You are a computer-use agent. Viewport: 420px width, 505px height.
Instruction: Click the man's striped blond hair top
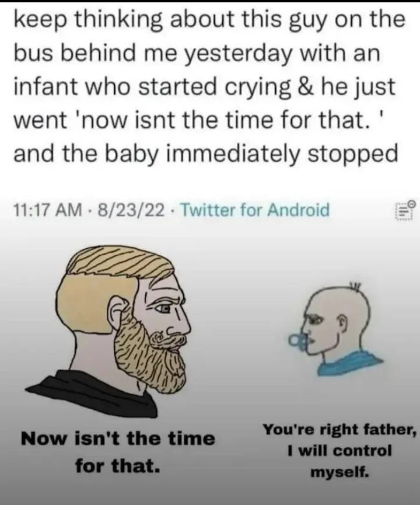point(119,263)
